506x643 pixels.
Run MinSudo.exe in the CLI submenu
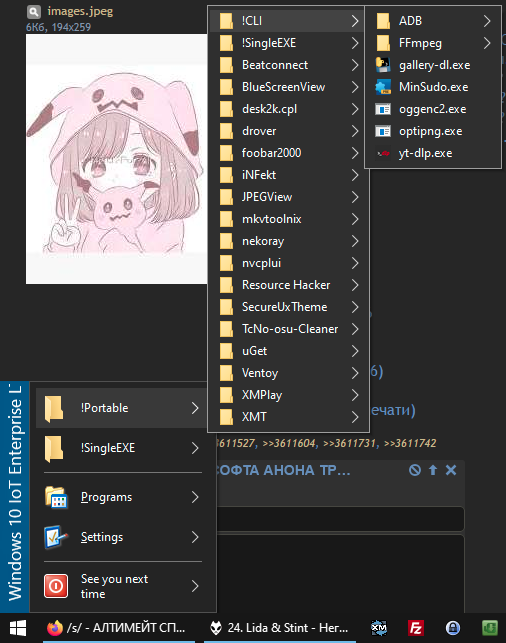433,87
